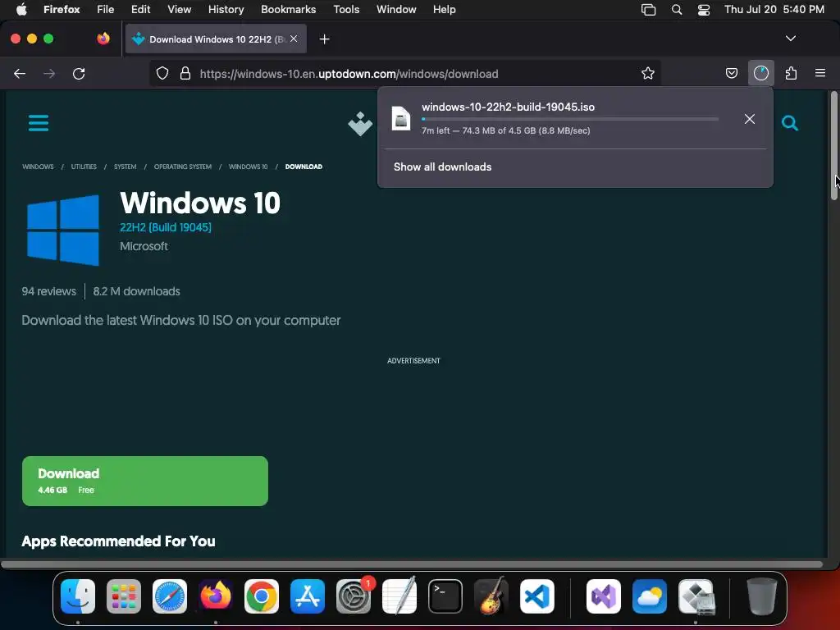Open Boot Camp Assistant from the Dock

click(696, 596)
